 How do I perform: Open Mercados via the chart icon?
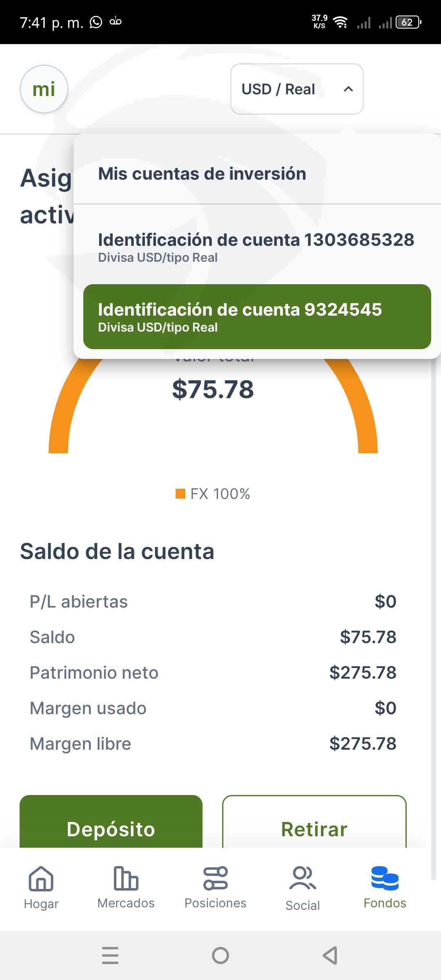coord(126,878)
